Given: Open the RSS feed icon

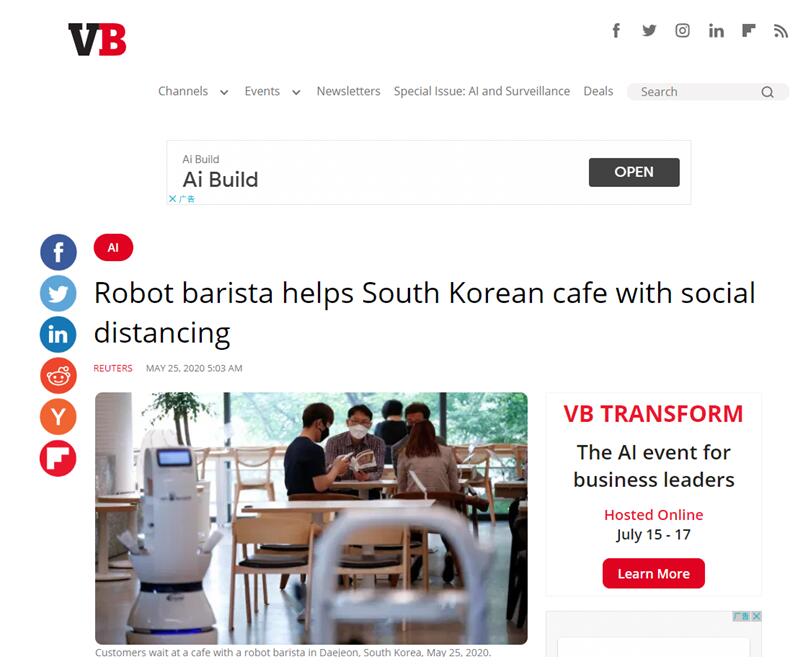Looking at the screenshot, I should 780,31.
